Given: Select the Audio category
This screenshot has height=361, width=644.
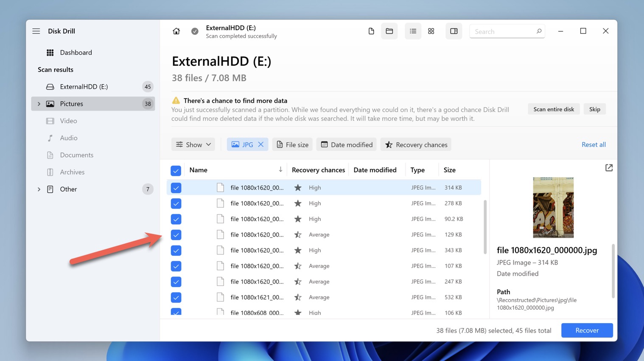Looking at the screenshot, I should (93, 138).
